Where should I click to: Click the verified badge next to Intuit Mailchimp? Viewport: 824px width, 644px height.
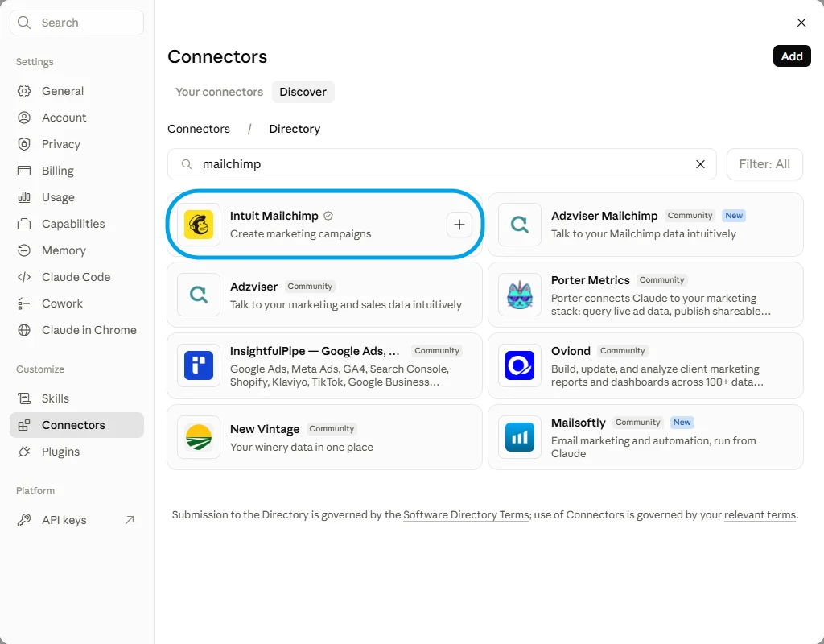click(328, 216)
